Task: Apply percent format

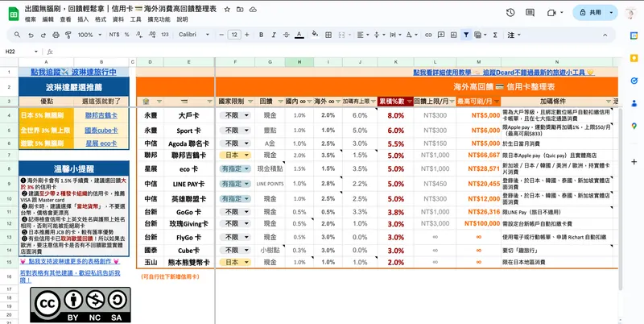Action: 127,35
